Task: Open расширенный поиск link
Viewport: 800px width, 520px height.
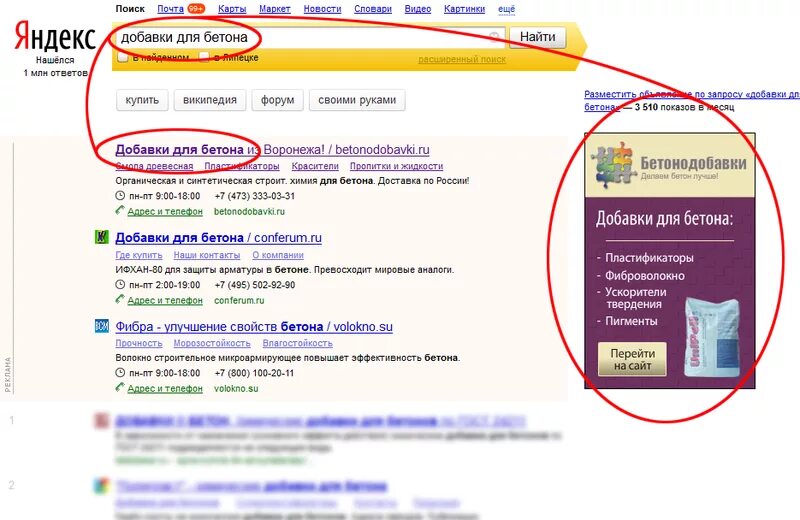Action: [462, 59]
